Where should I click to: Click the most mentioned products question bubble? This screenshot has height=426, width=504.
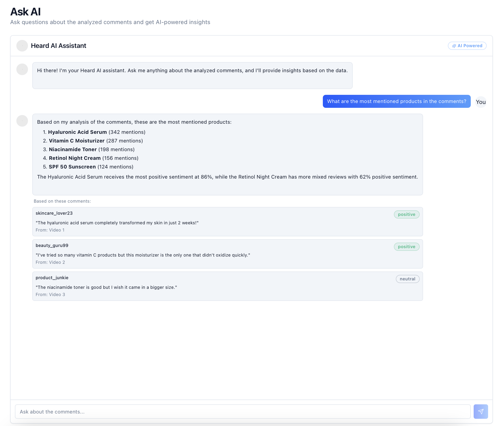coord(397,101)
